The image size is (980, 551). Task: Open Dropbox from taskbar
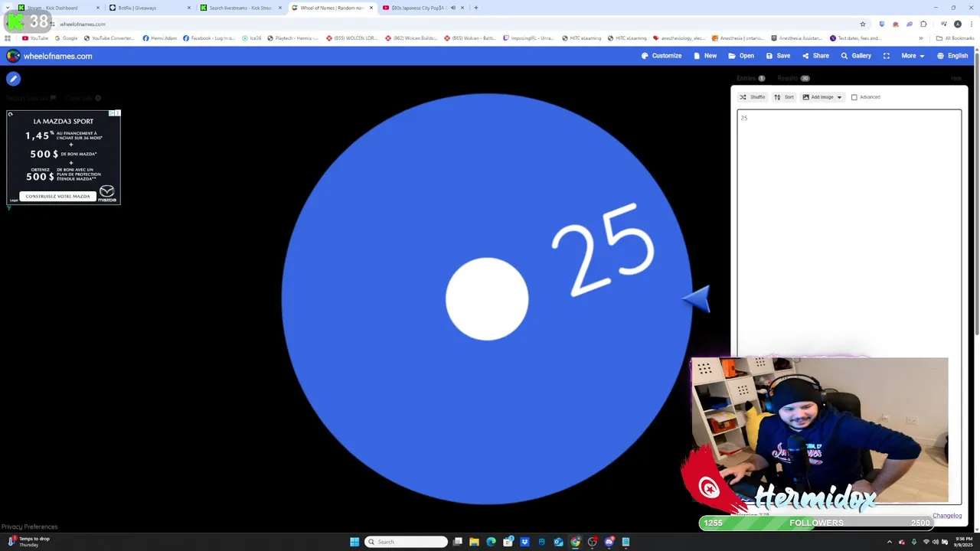(x=524, y=542)
